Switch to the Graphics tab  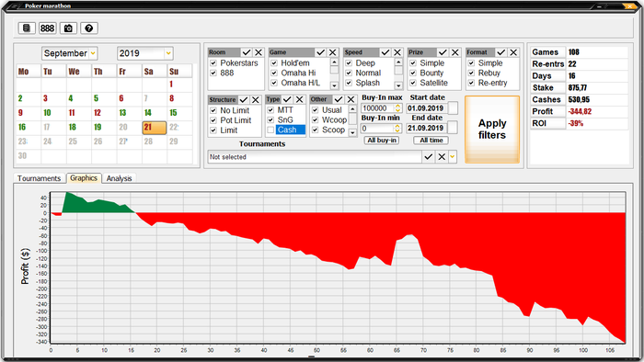click(x=84, y=178)
